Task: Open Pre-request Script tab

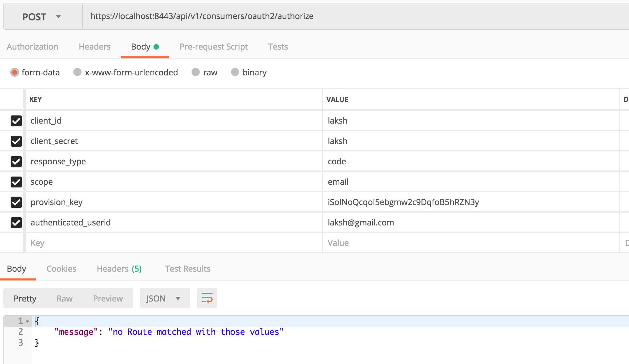Action: 214,47
